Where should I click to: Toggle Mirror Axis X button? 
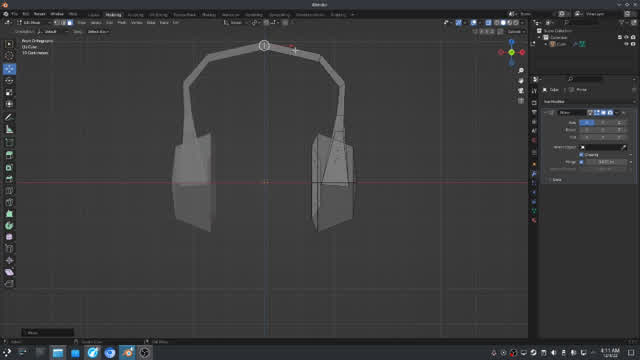587,122
